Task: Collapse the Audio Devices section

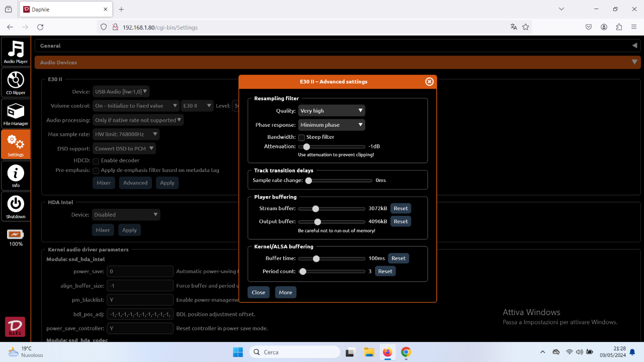Action: point(338,62)
